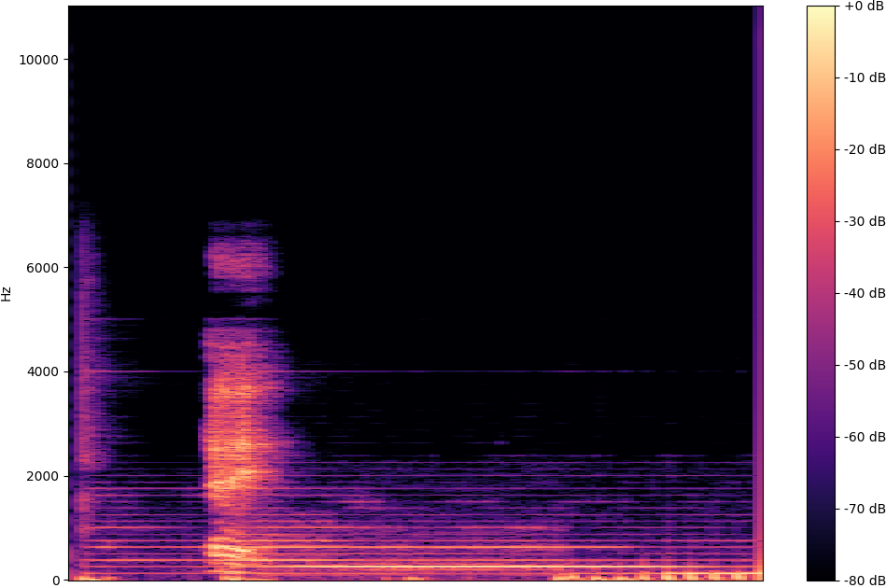886x588 pixels.
Task: Click the -70 dB colorbar label
Action: [x=865, y=509]
